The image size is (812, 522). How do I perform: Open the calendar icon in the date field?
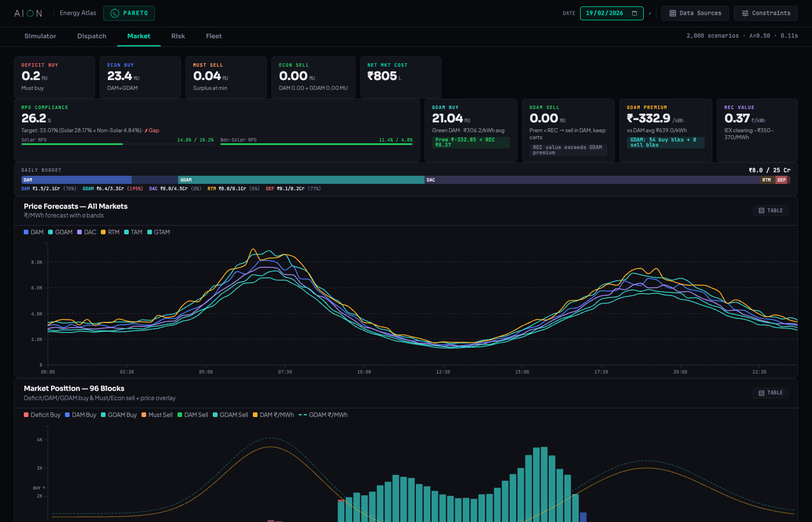pos(635,13)
